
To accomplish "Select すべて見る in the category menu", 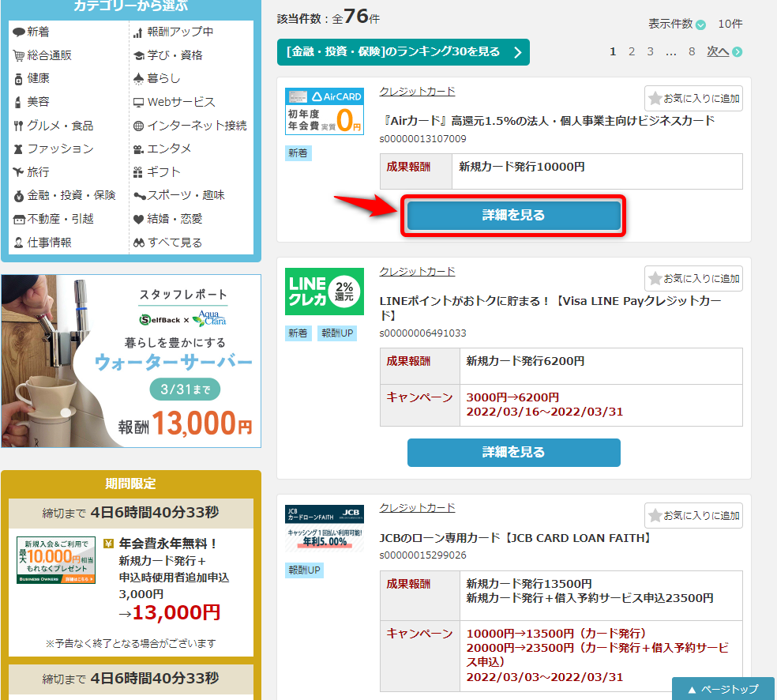I will [175, 243].
